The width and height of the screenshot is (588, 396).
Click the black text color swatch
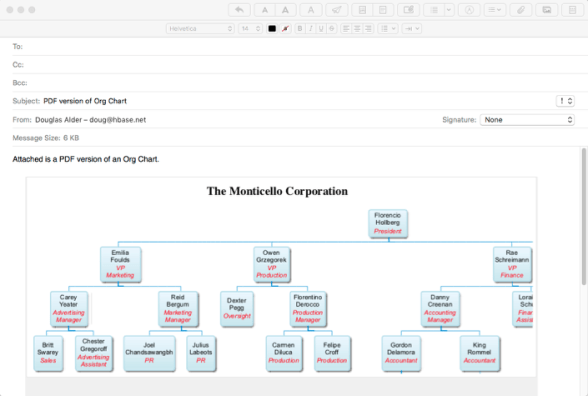(272, 28)
